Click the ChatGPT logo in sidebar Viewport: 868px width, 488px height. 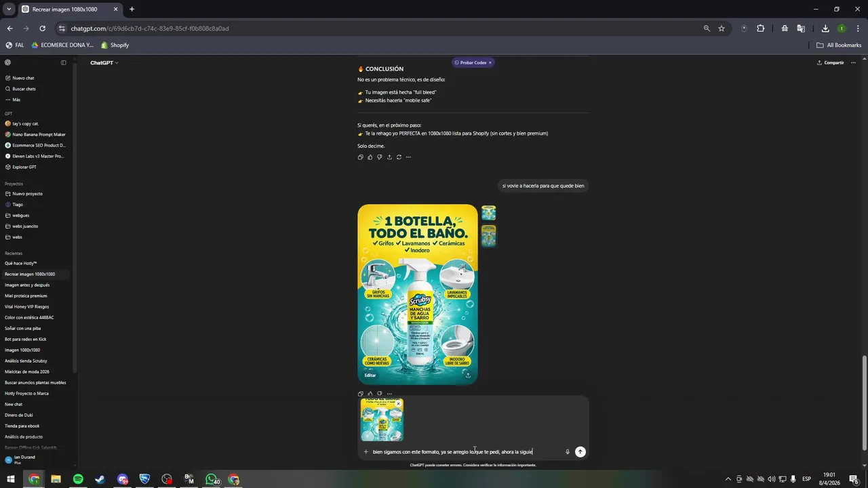pos(8,62)
